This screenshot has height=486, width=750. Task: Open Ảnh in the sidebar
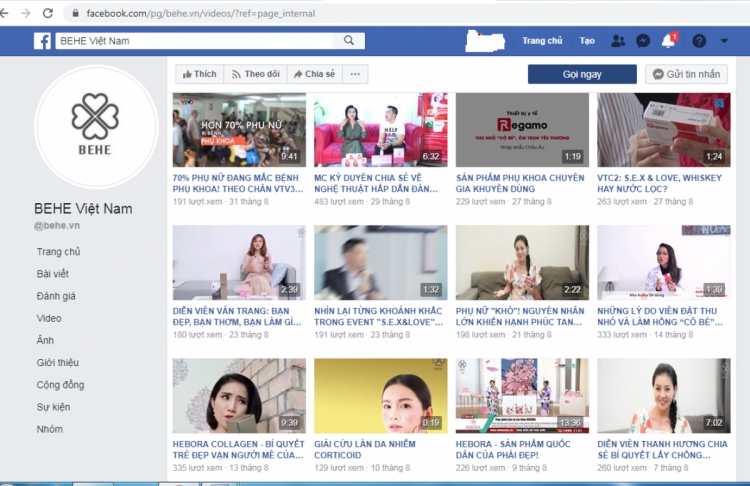tap(45, 340)
